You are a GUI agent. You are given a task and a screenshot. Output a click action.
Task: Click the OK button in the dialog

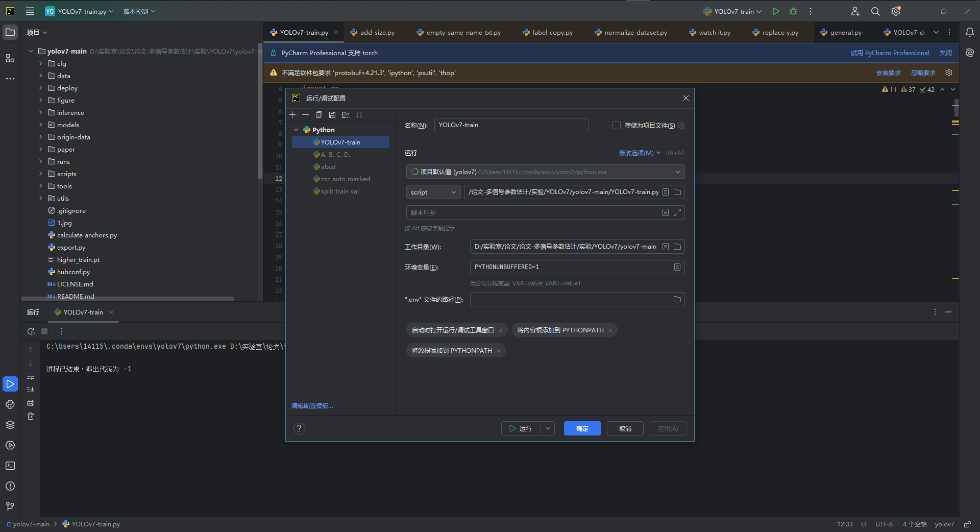click(582, 428)
